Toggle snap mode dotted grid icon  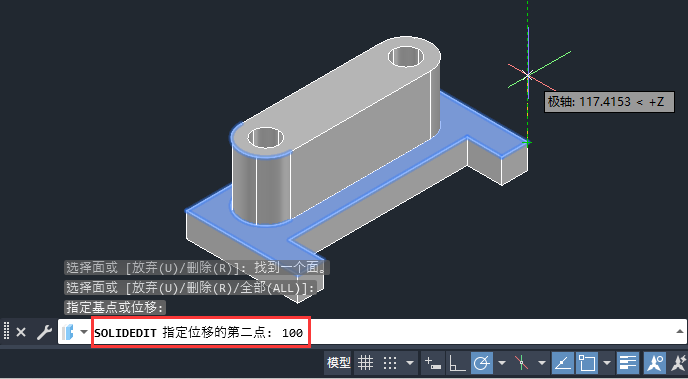(390, 363)
